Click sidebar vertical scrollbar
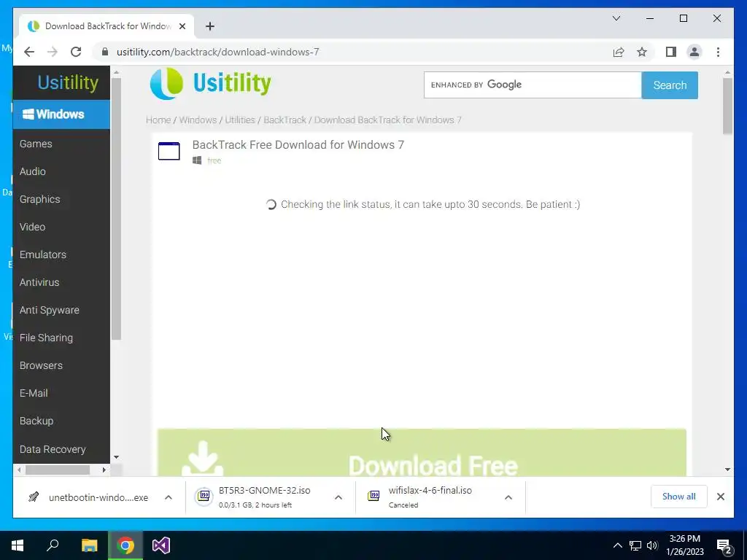 tap(116, 209)
